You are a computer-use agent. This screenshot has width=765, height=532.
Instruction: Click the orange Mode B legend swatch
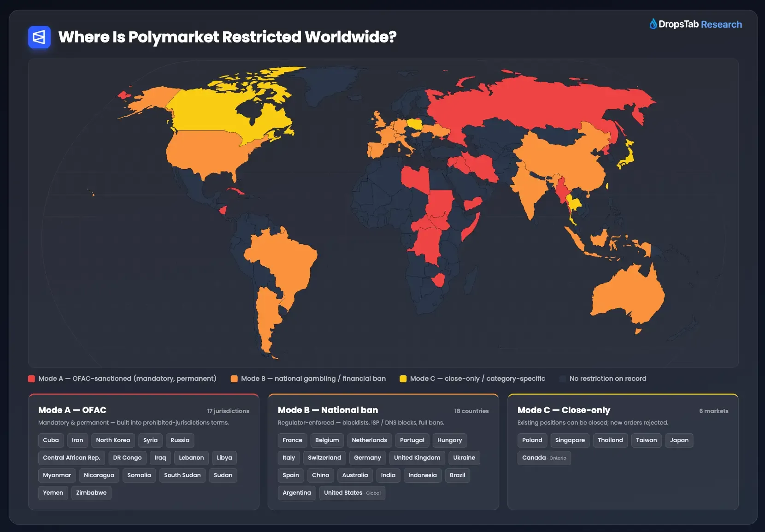(234, 378)
